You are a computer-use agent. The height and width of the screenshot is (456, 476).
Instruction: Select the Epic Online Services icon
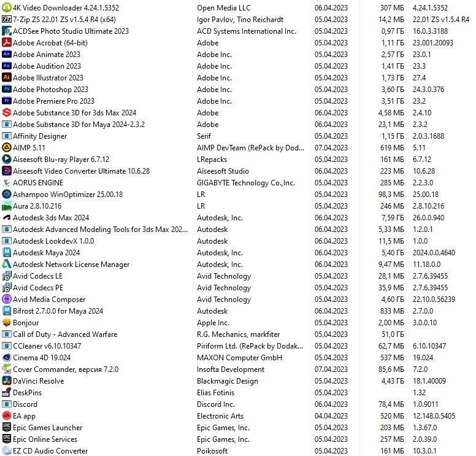(6, 439)
